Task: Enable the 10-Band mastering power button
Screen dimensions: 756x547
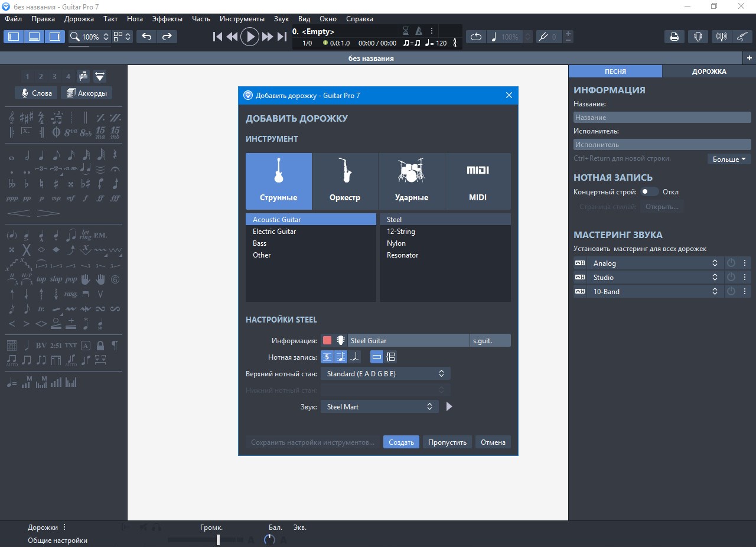Action: point(731,291)
